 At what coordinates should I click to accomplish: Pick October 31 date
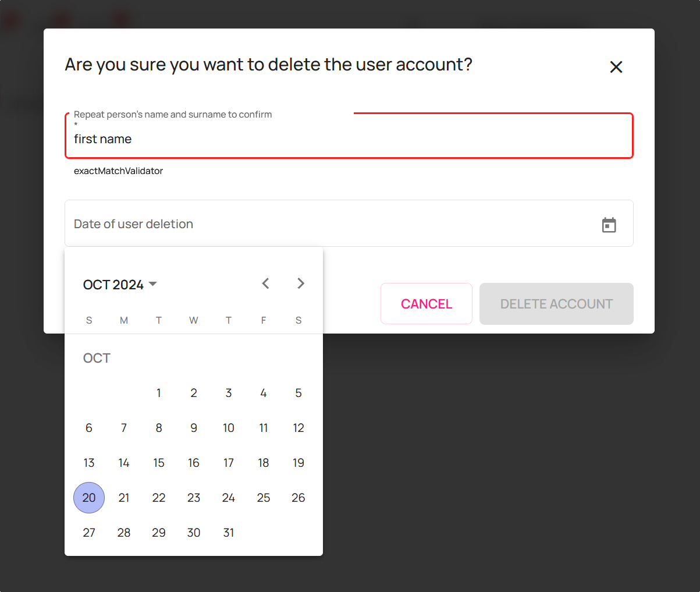[229, 533]
